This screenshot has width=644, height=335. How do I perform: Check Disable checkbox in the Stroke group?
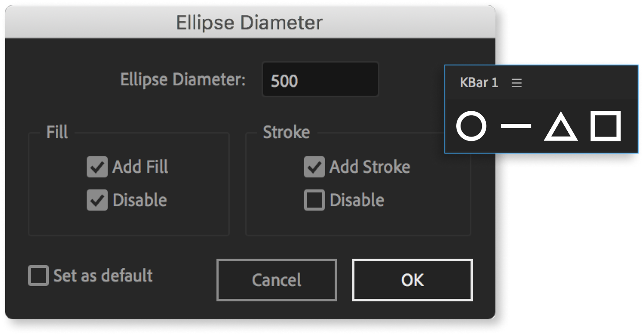pyautogui.click(x=314, y=200)
